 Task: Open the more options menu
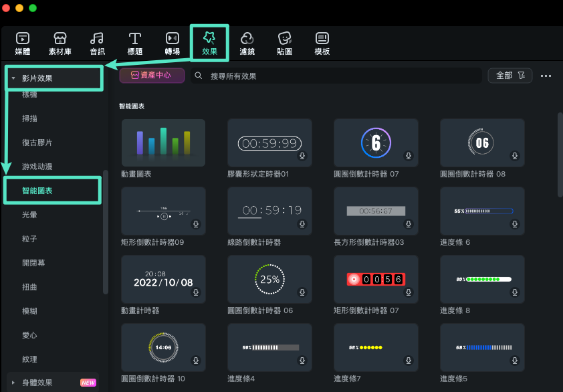(x=546, y=76)
